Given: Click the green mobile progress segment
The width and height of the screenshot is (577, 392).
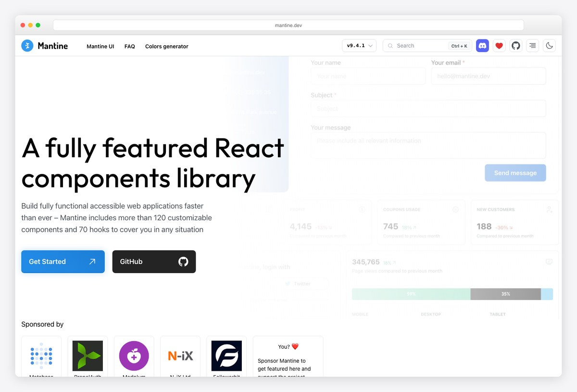Looking at the screenshot, I should pos(411,294).
